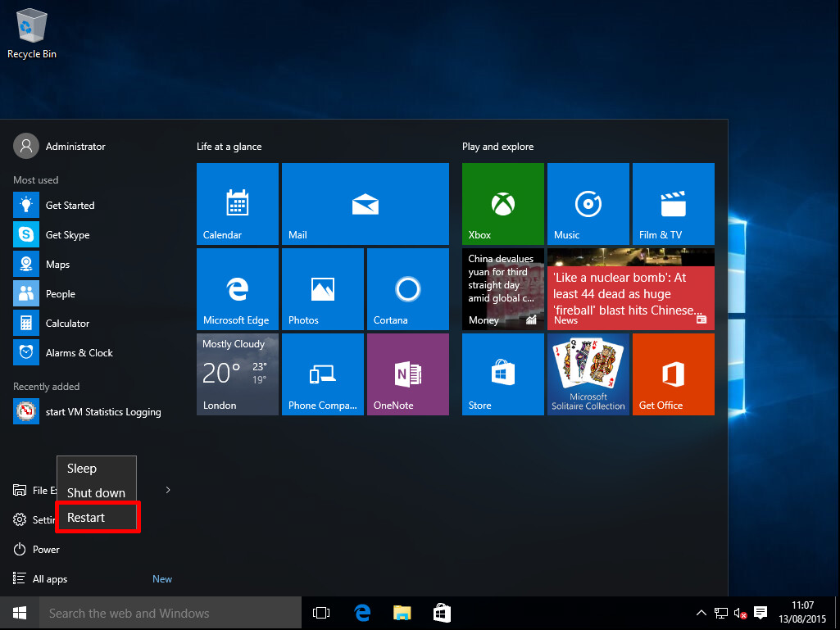The height and width of the screenshot is (630, 840).
Task: Open the Music tile
Action: click(x=588, y=203)
